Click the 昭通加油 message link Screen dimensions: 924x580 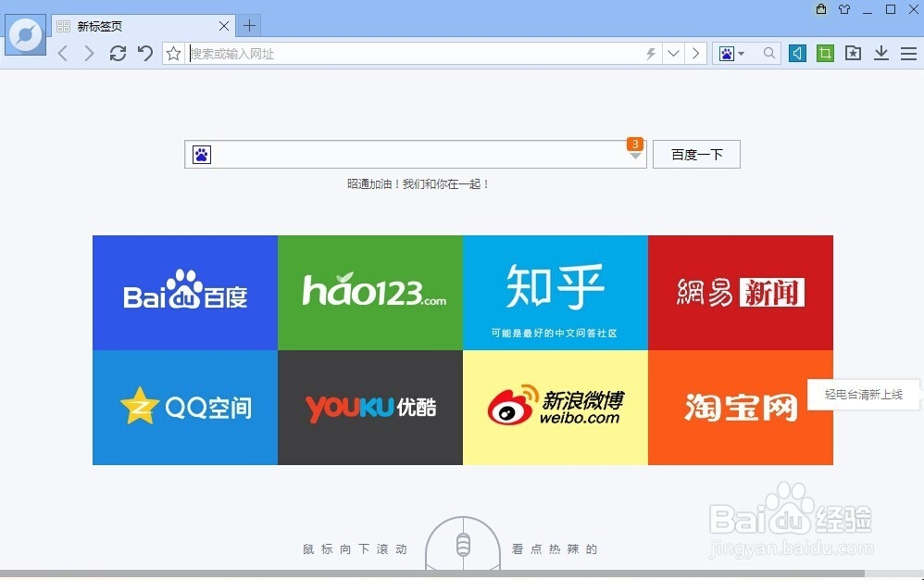click(418, 183)
